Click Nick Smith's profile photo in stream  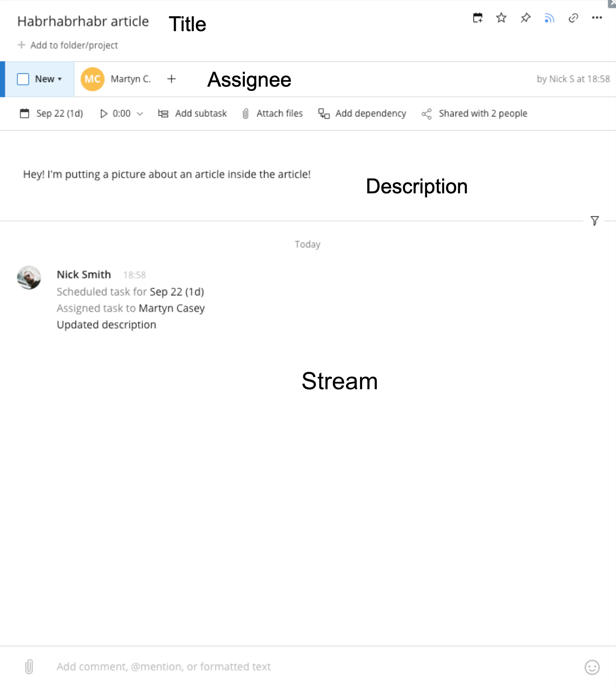29,277
